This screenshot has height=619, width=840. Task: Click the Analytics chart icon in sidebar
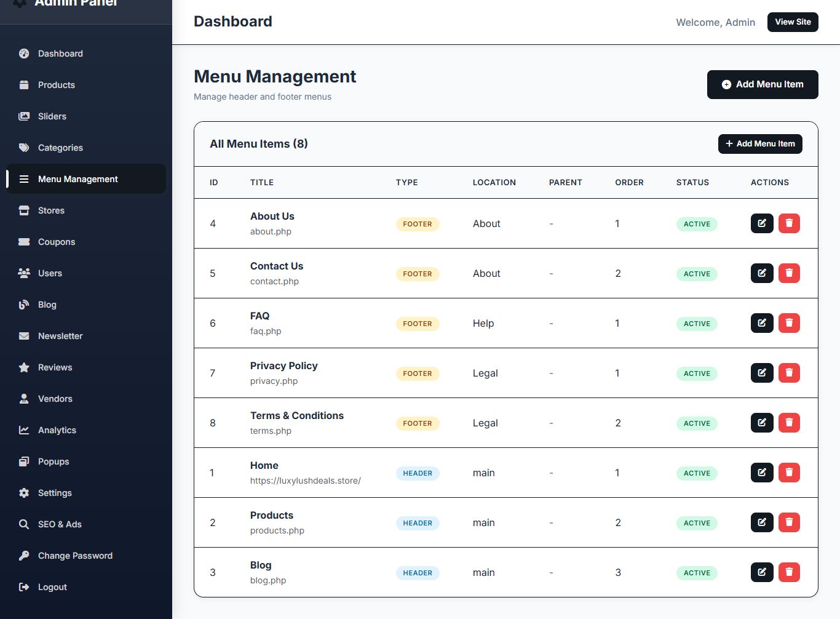click(24, 430)
